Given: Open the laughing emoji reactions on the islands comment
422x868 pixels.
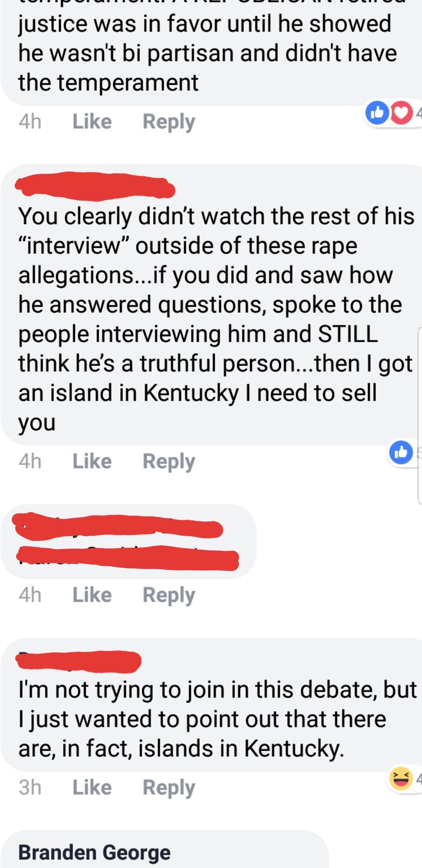Looking at the screenshot, I should 401,778.
